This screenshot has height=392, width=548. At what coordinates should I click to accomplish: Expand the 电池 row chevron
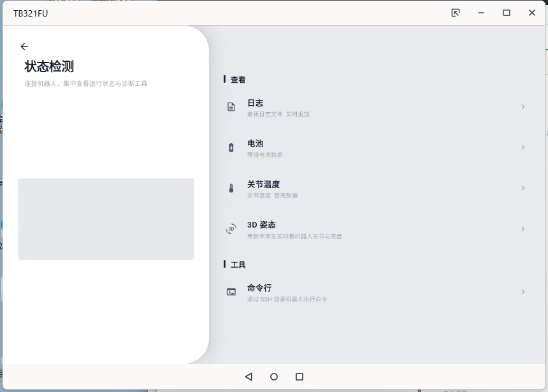click(523, 148)
